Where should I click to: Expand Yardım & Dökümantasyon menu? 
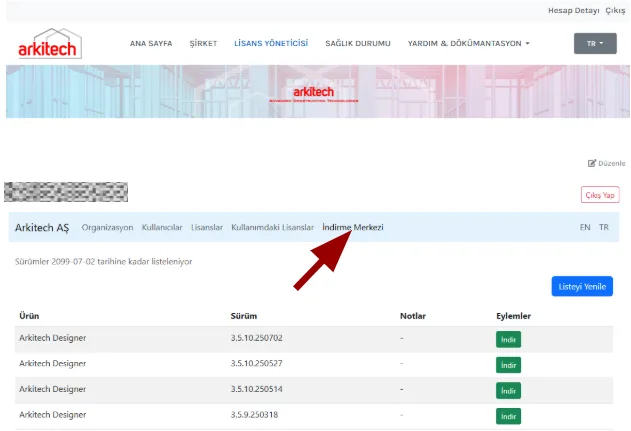pos(468,43)
